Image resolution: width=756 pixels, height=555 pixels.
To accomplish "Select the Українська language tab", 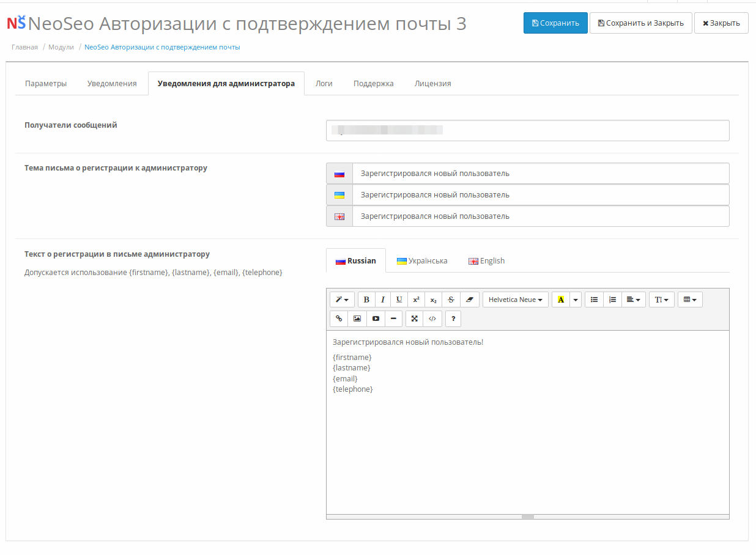I will [422, 261].
